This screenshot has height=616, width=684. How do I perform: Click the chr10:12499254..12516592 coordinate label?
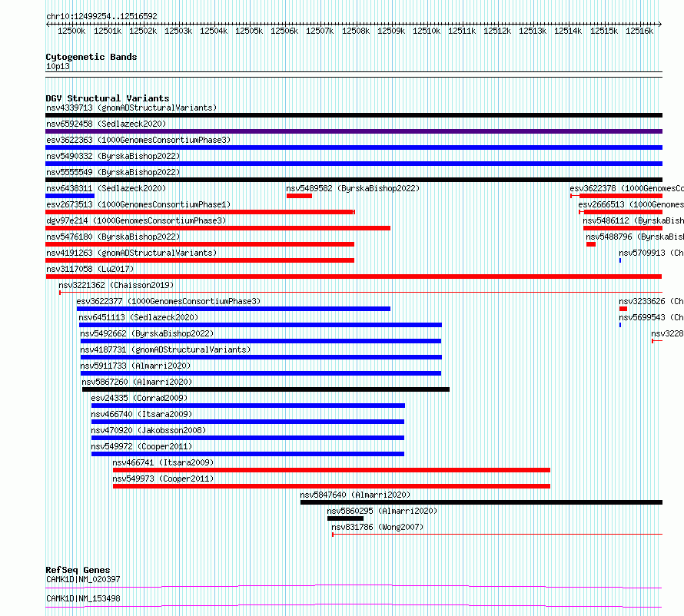[101, 16]
